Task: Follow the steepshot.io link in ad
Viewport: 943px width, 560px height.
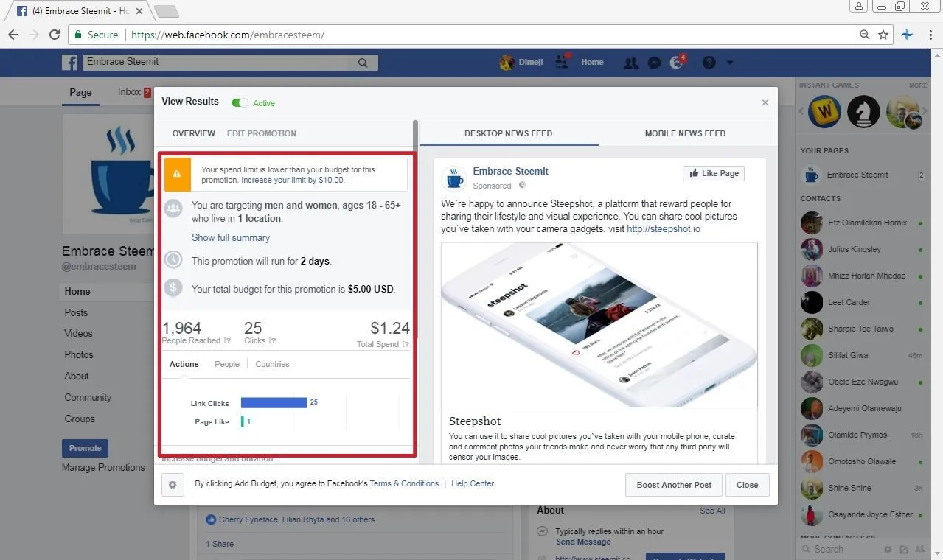Action: click(x=664, y=229)
